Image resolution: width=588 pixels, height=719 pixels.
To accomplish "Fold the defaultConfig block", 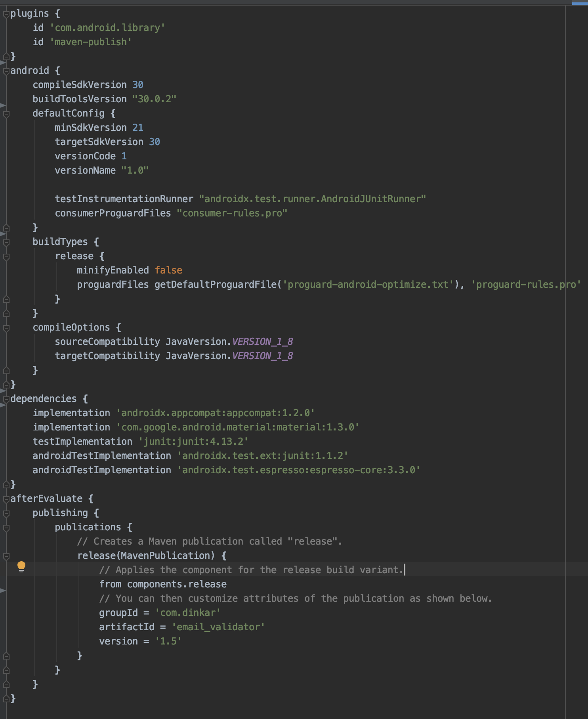I will click(6, 114).
